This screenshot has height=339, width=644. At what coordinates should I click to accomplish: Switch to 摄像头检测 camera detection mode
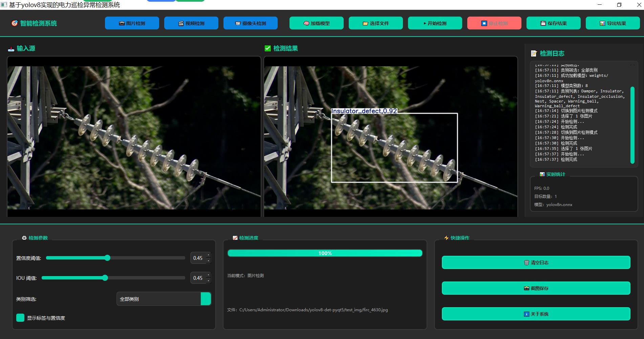[x=251, y=23]
